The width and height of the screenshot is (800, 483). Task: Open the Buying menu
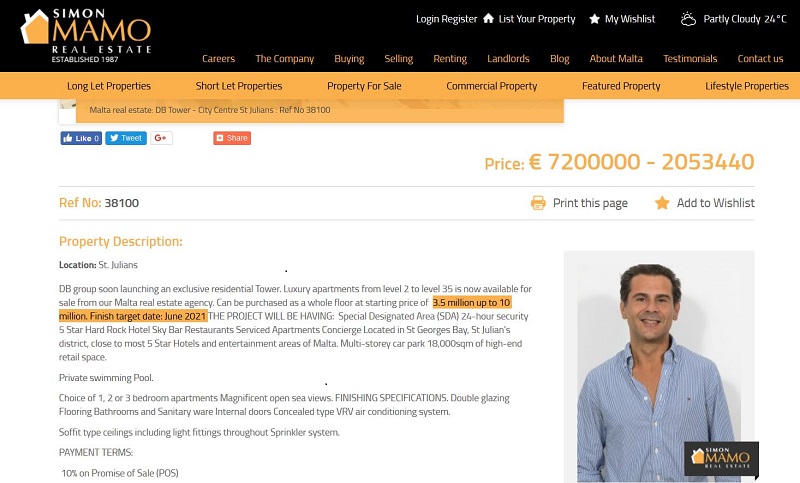(x=349, y=59)
